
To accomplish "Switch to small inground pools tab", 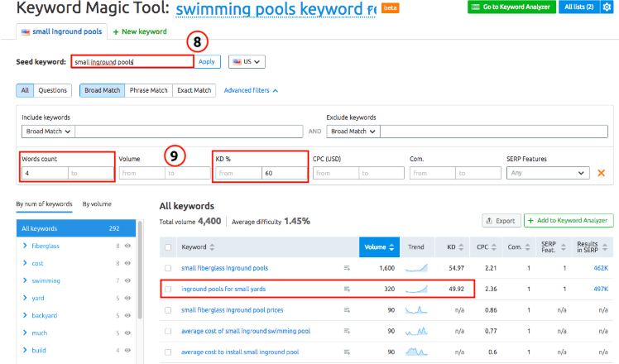I will (x=61, y=31).
